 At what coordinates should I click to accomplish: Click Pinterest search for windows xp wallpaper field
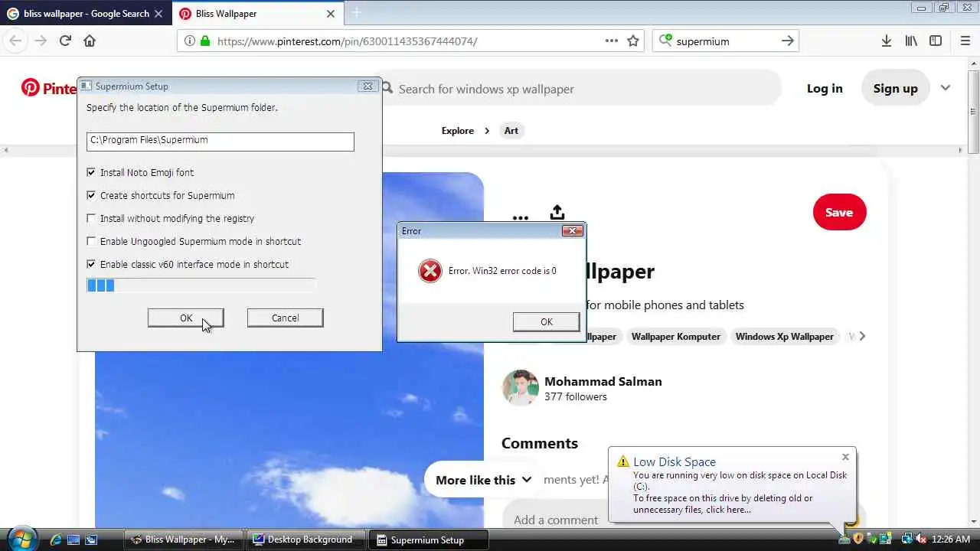click(580, 89)
